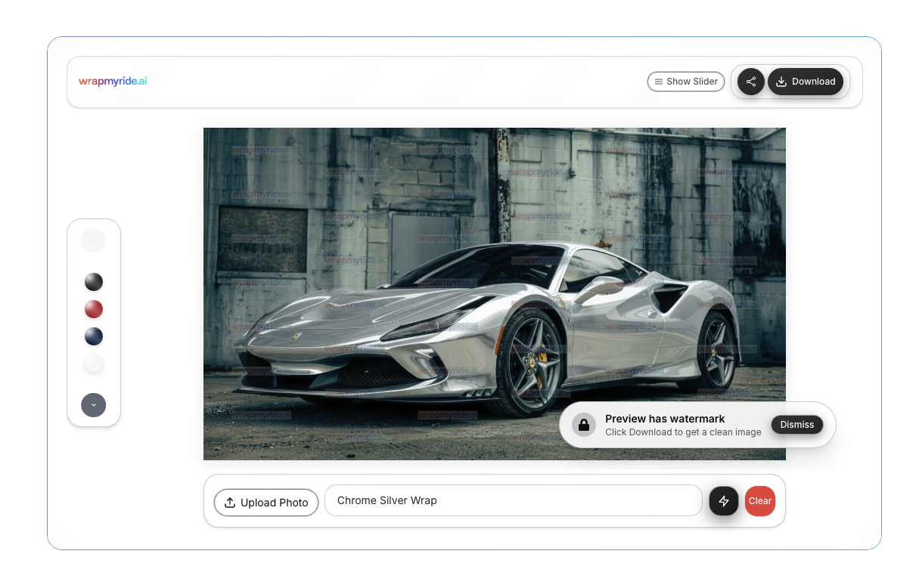Download the clean image

coord(806,81)
